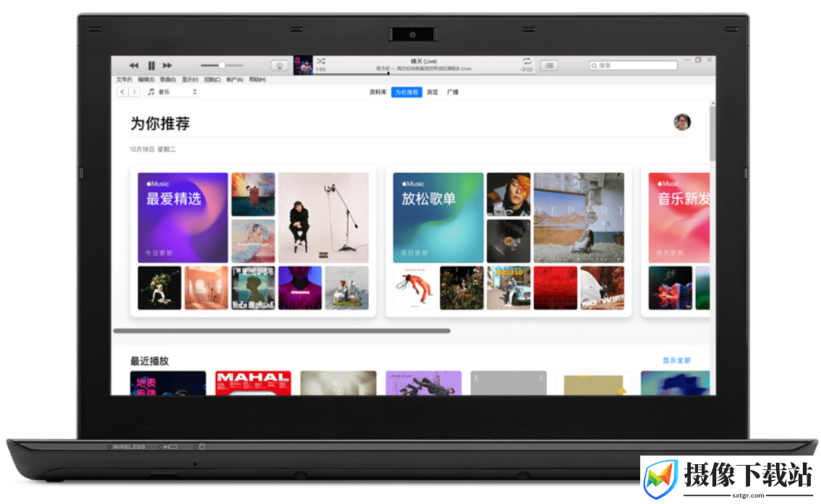Image resolution: width=821 pixels, height=504 pixels.
Task: Click the song progress bar under 晴天 (Live)
Action: [423, 74]
